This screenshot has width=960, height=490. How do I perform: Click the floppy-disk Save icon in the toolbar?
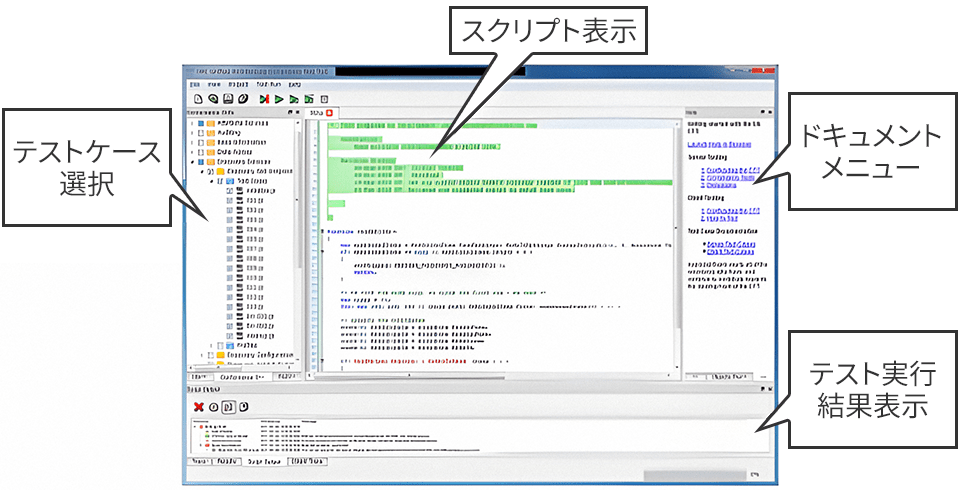pos(228,99)
